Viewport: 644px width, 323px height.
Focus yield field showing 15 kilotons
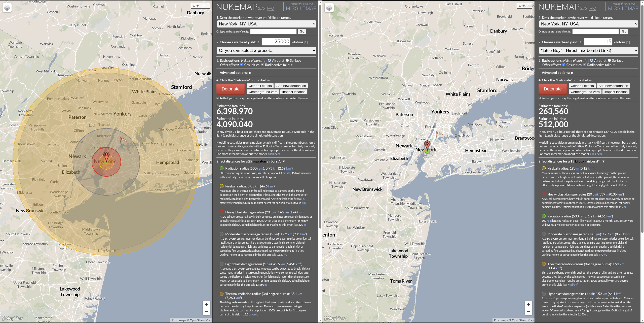[x=598, y=42]
